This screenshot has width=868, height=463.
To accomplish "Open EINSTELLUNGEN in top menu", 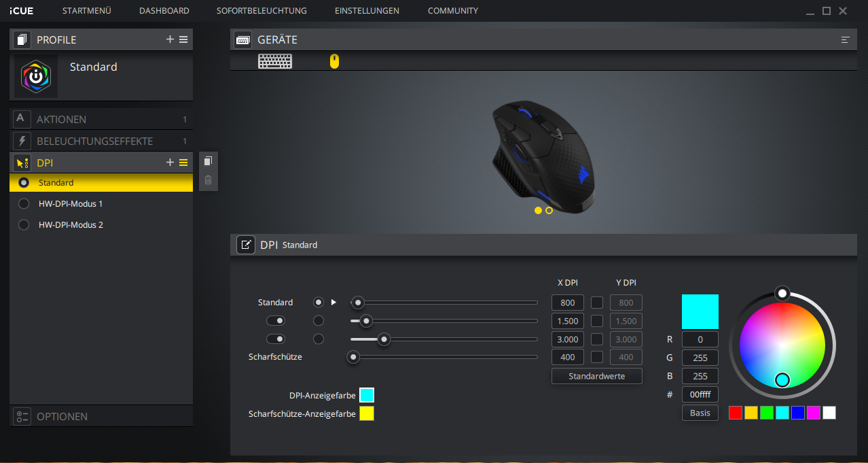I will (367, 11).
